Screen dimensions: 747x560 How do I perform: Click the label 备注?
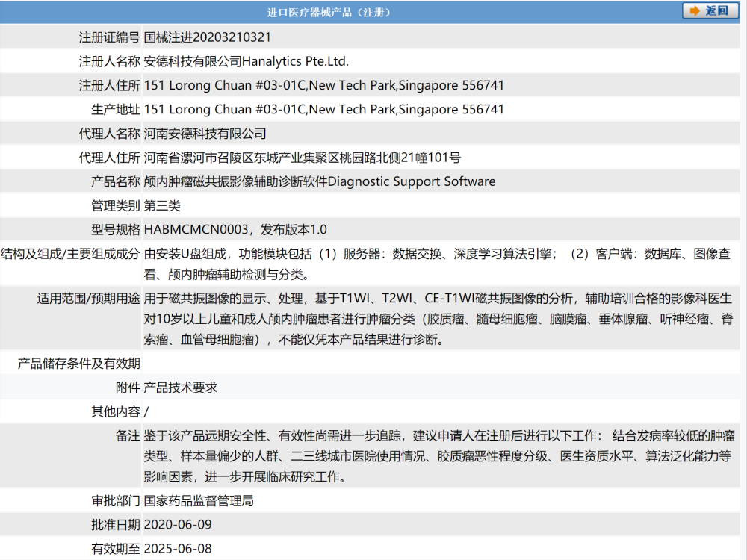pyautogui.click(x=128, y=436)
